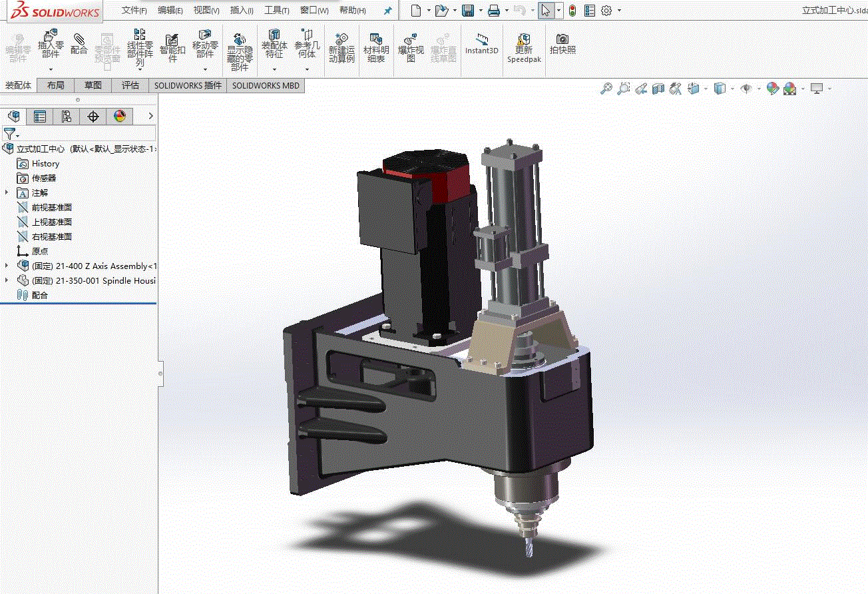
Task: Click the zoom to fit magnifier icon
Action: [x=606, y=89]
